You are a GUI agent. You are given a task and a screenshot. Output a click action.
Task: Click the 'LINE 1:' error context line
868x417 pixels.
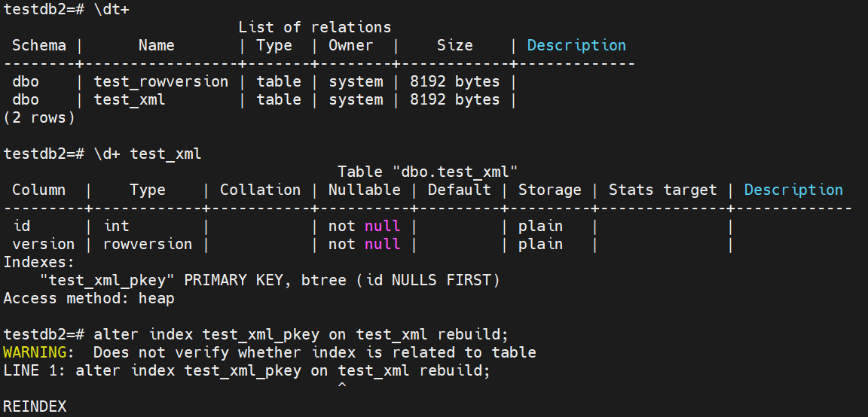246,371
